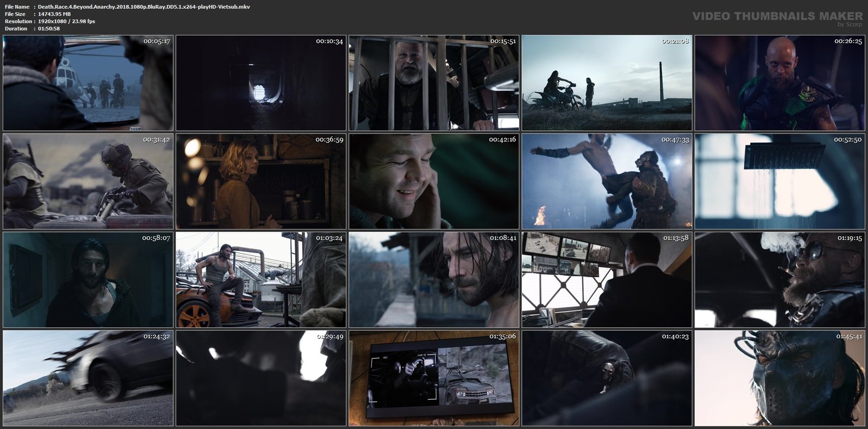Select the thumbnail at 01:45:41
Viewport: 868px width, 429px height.
780,378
